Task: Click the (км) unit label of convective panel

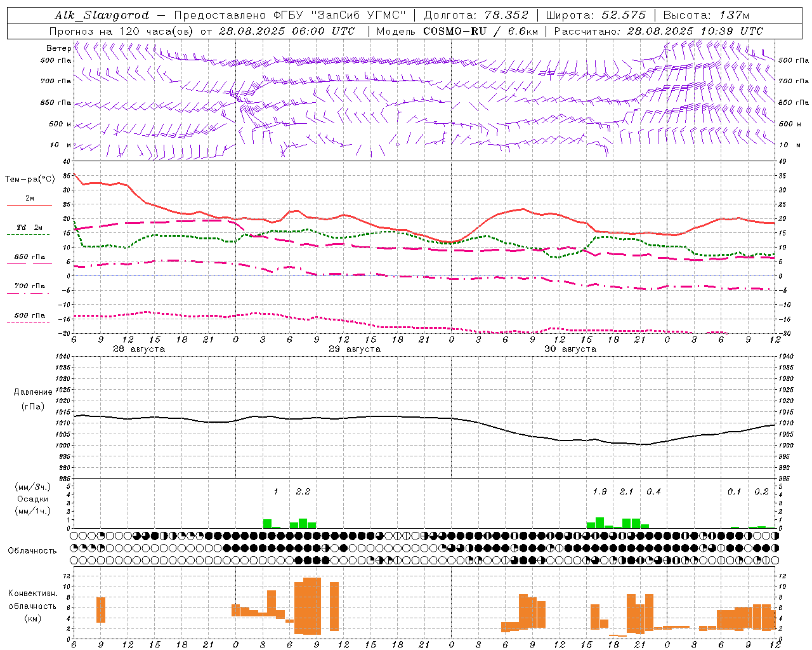Action: 33,618
